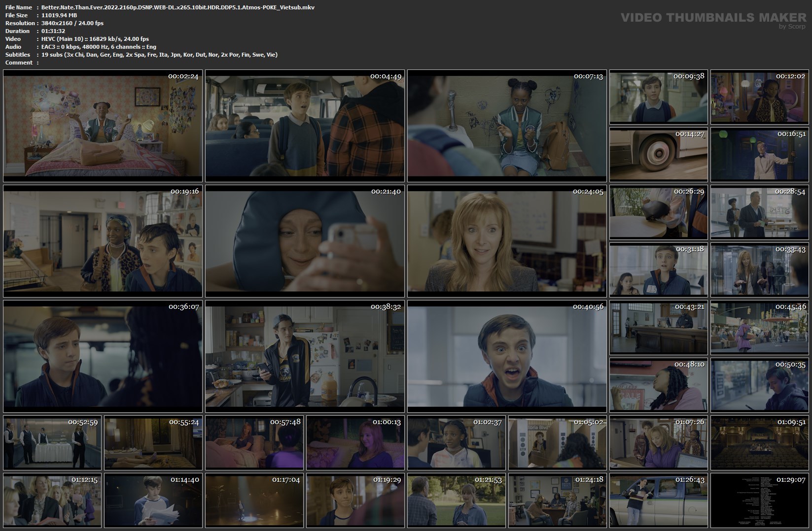Screen dimensions: 812x531
Task: Select the city street thumbnail at 00:45:46
Action: (760, 328)
